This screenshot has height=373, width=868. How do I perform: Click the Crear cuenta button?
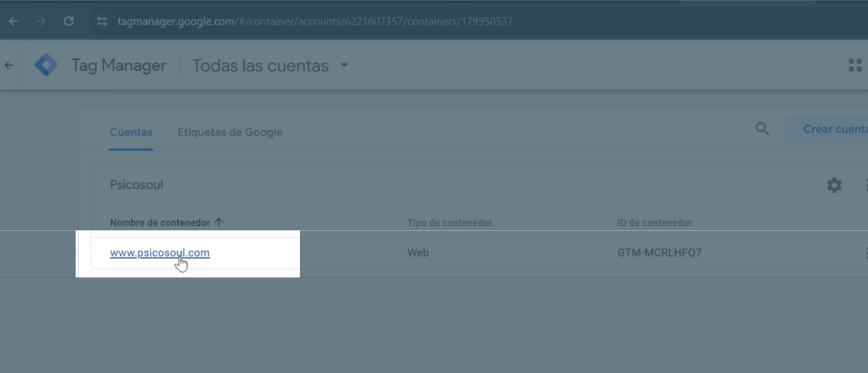point(826,129)
